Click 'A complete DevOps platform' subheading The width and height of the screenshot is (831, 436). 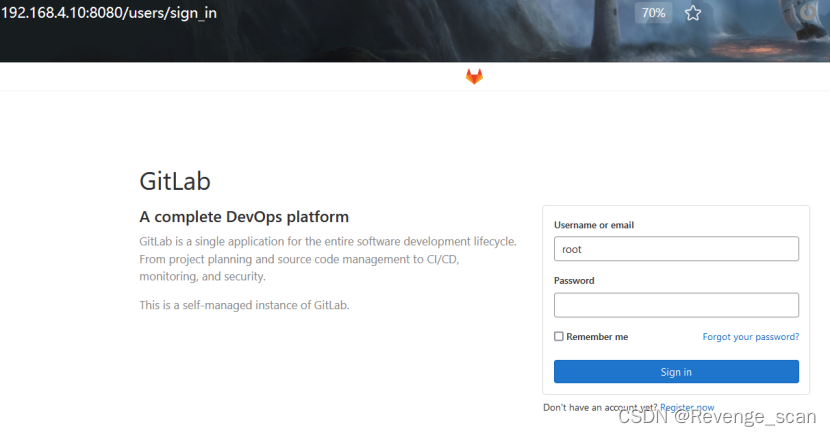(x=244, y=217)
